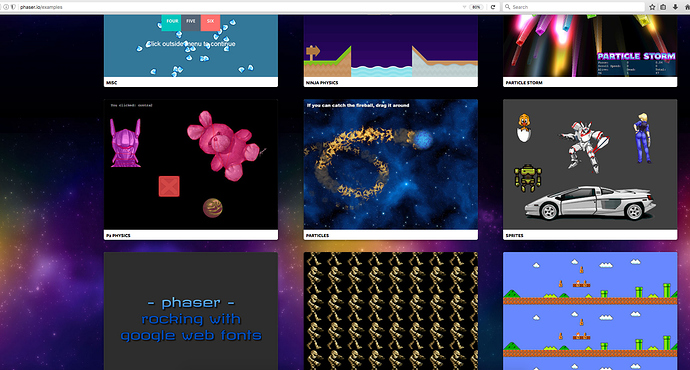
Task: Reset the 80% zoom level indicator
Action: (476, 7)
